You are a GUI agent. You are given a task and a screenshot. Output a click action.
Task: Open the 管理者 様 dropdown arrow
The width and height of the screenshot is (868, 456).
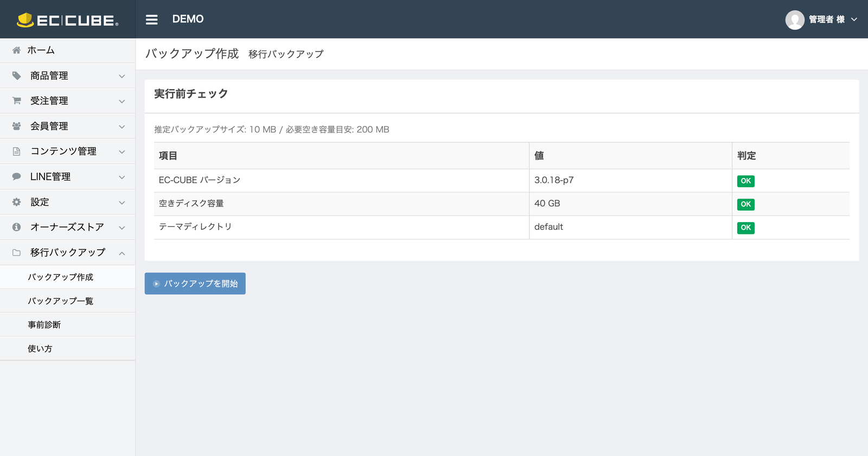(x=854, y=20)
